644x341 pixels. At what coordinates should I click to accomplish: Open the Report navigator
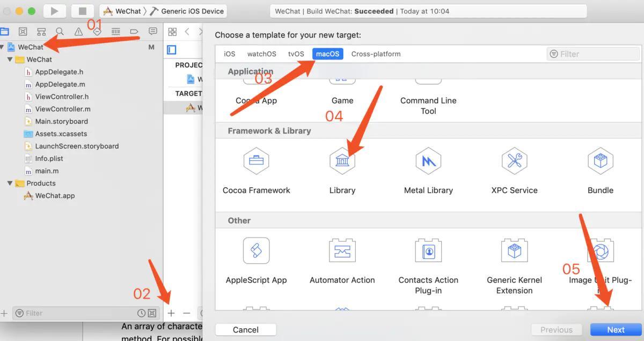tap(153, 32)
